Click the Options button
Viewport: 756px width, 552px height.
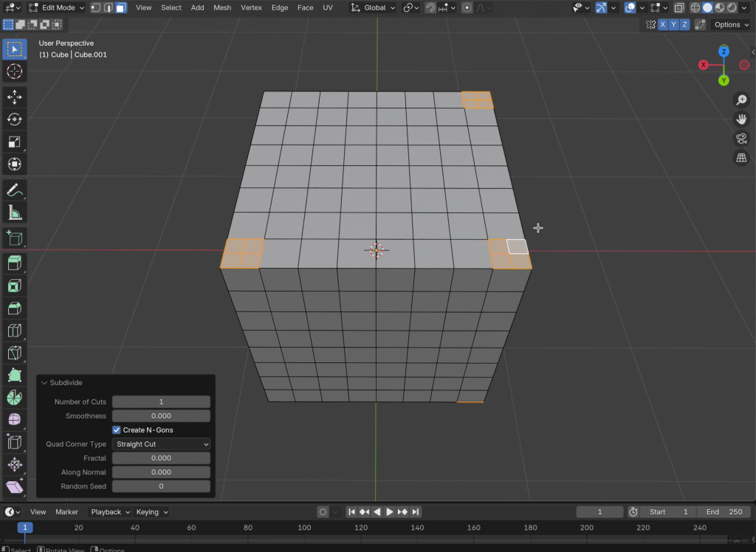pyautogui.click(x=731, y=24)
